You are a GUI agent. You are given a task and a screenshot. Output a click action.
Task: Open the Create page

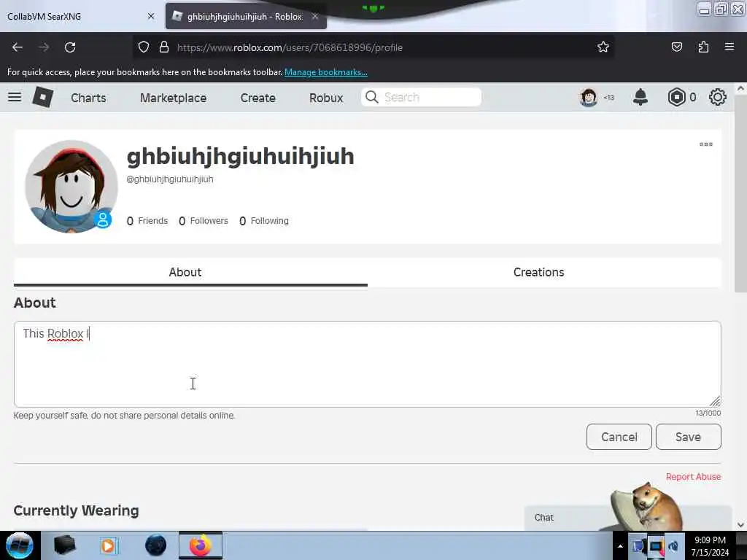coord(258,98)
